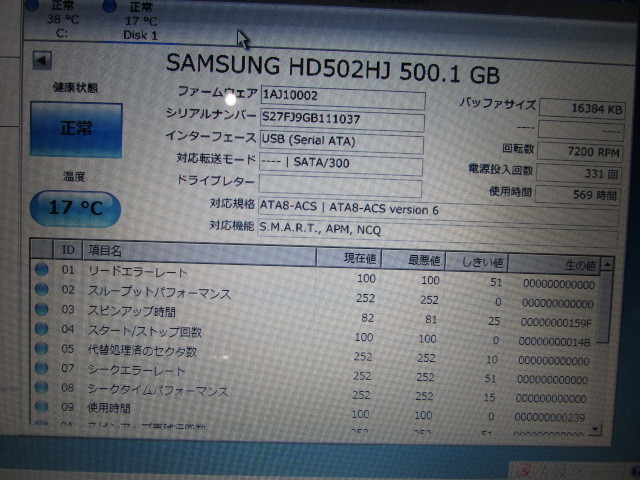Click the power on count value 331 回
The image size is (640, 480).
coord(579,174)
